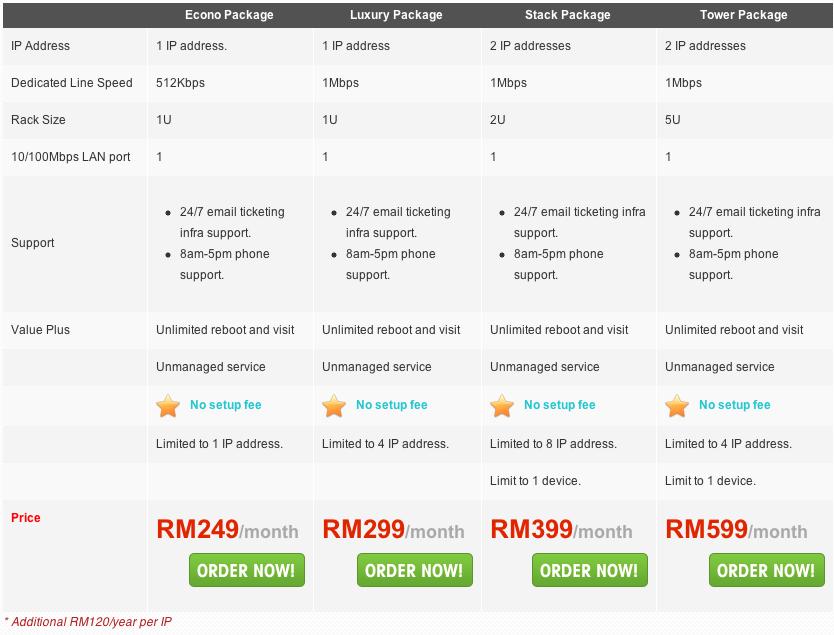
Task: Click the star icon in Luxury Package column
Action: pyautogui.click(x=333, y=406)
